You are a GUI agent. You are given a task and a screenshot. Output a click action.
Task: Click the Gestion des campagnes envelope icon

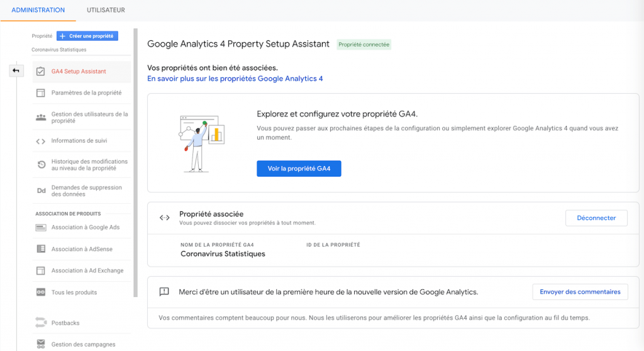point(41,344)
